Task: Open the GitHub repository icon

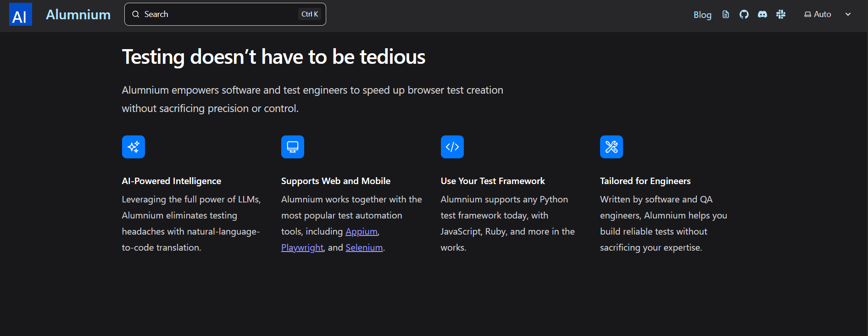Action: (x=744, y=14)
